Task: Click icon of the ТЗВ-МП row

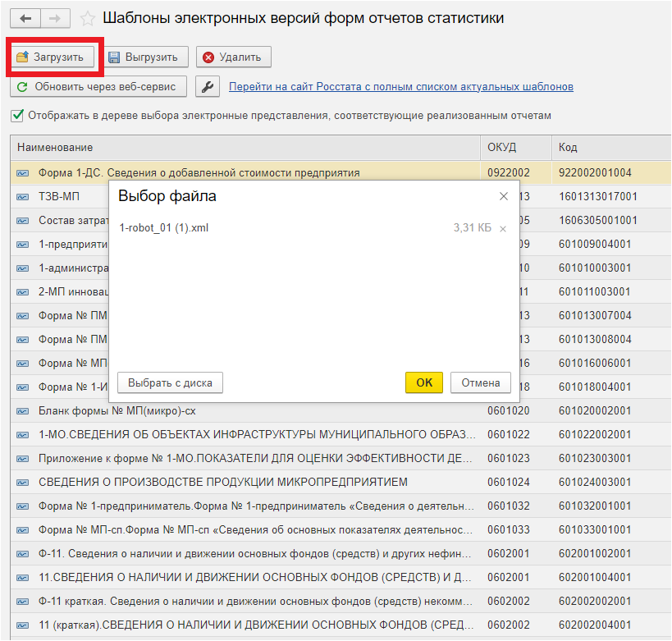Action: pyautogui.click(x=23, y=197)
